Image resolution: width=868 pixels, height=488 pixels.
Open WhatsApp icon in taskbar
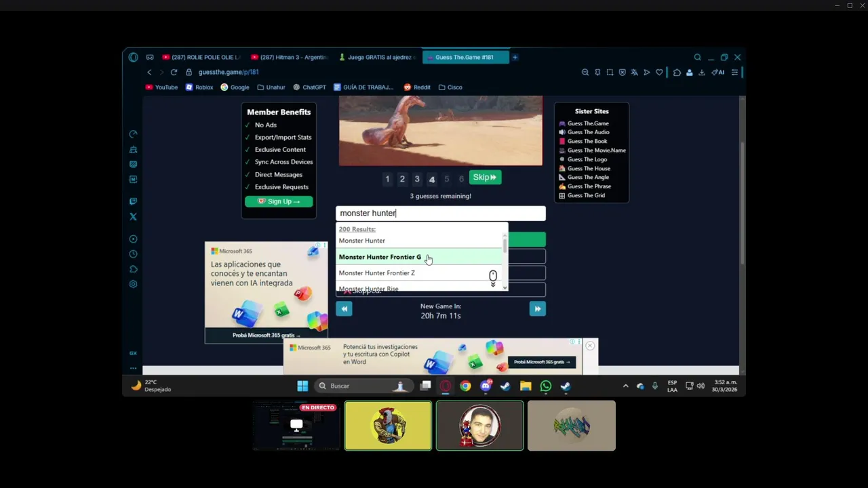point(546,386)
